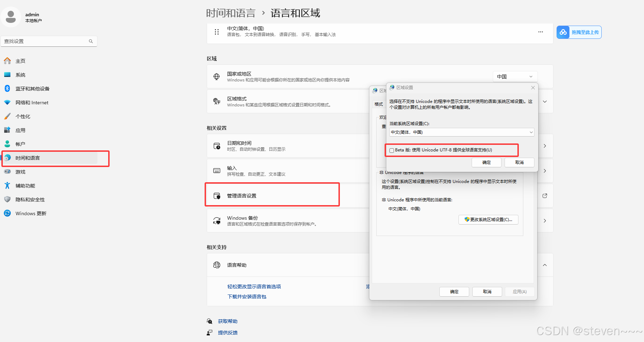The width and height of the screenshot is (644, 342).
Task: Click 确定 in the 区域设置 dialog
Action: pyautogui.click(x=487, y=163)
